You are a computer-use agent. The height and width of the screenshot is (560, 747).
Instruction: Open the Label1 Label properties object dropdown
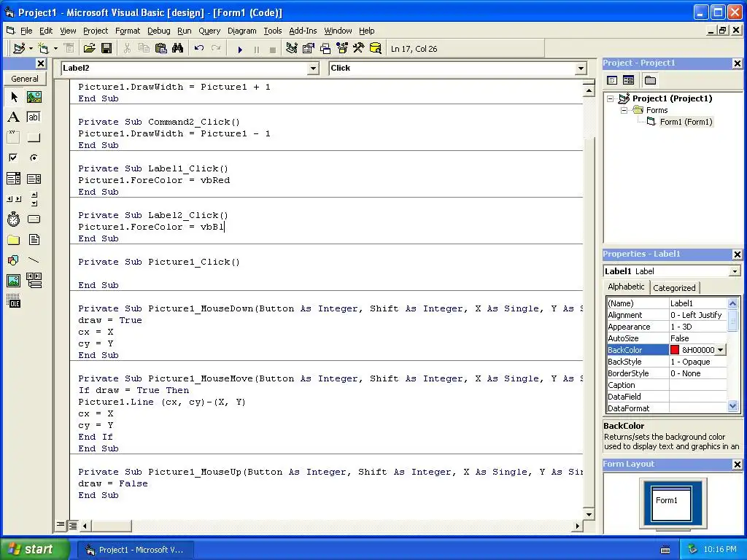point(735,271)
